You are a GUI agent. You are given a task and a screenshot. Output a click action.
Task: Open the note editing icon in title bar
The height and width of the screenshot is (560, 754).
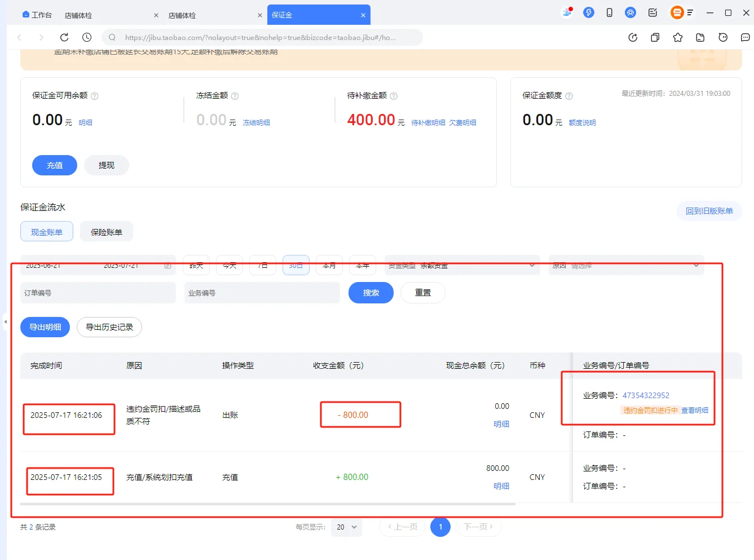coord(652,12)
